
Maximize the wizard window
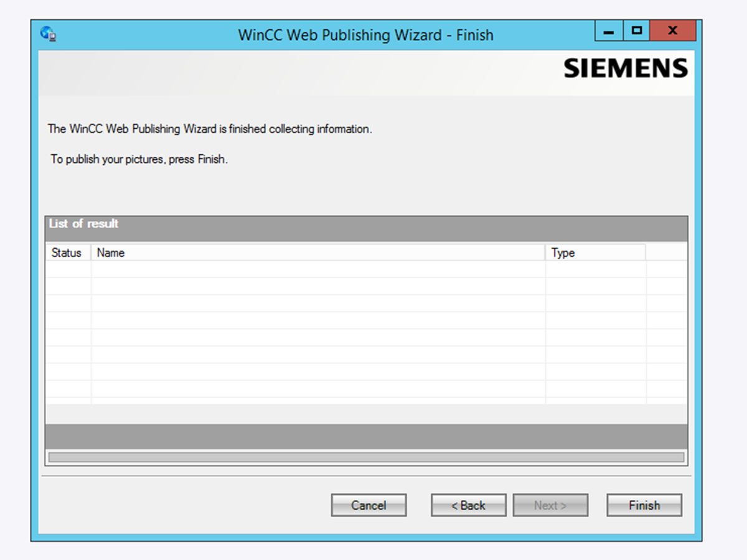coord(636,30)
